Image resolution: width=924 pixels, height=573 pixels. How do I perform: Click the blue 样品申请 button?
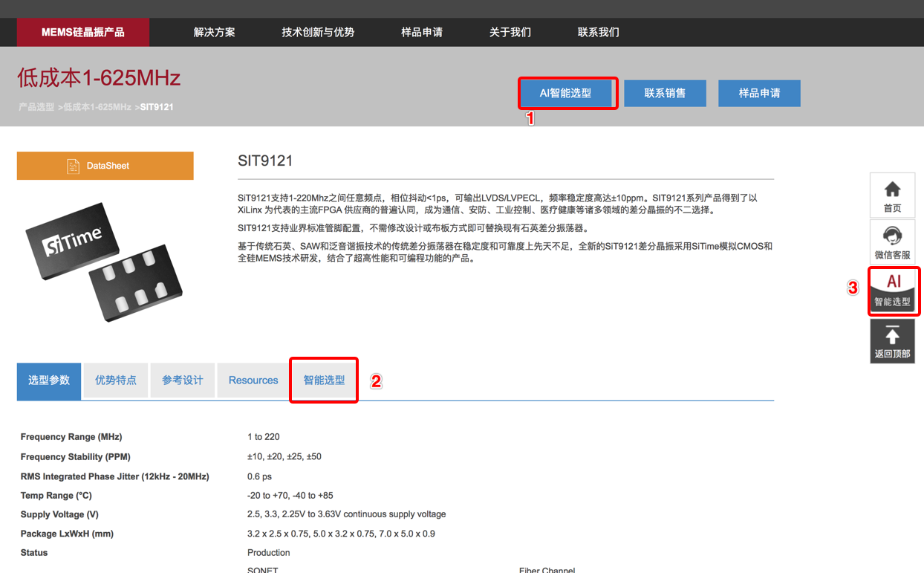coord(759,93)
